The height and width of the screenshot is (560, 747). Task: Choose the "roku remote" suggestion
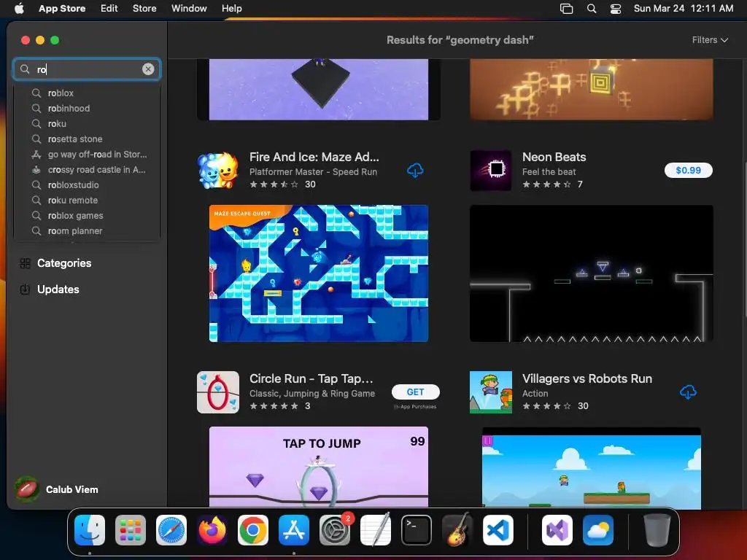(x=87, y=200)
